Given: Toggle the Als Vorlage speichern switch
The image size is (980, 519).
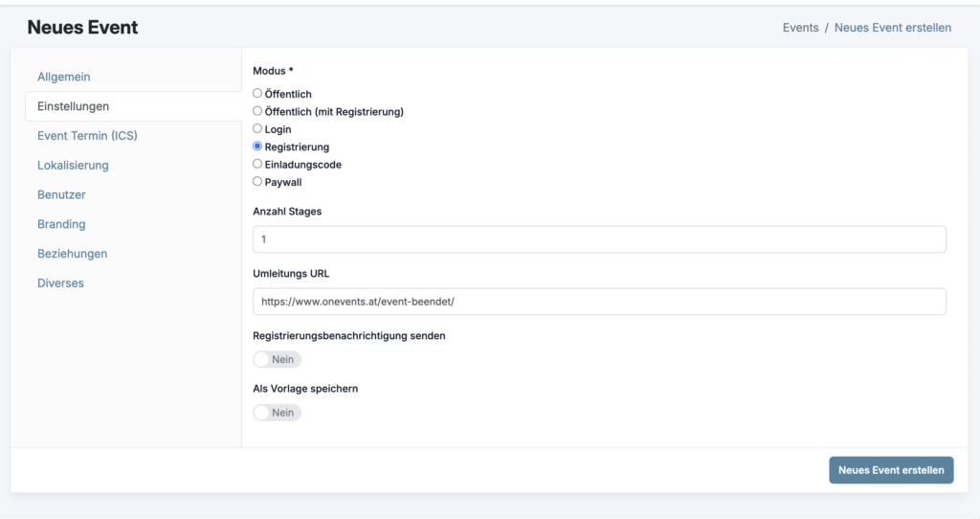Looking at the screenshot, I should [x=277, y=412].
